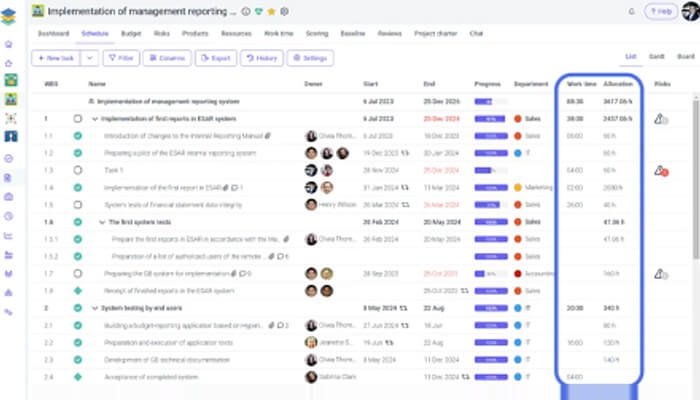Image resolution: width=700 pixels, height=400 pixels.
Task: Open the Chat tab
Action: click(476, 33)
